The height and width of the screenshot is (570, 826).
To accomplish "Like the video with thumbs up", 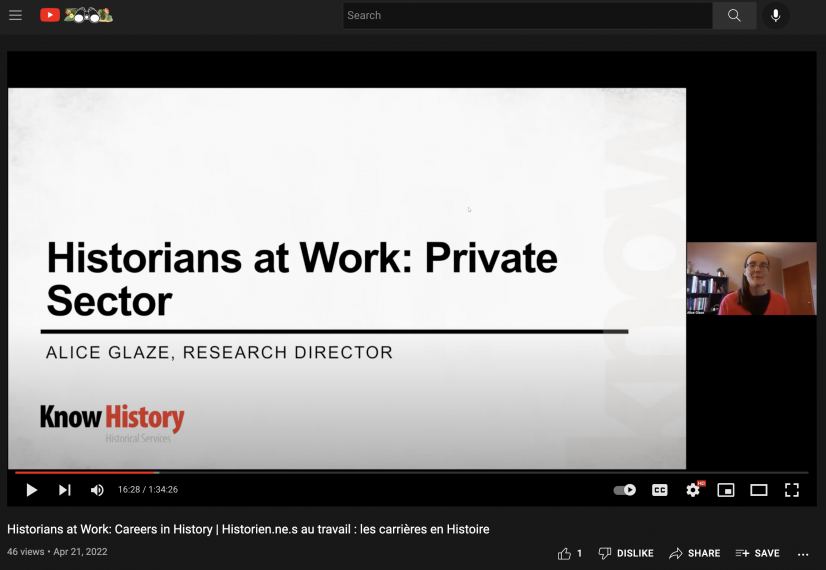I will point(569,553).
